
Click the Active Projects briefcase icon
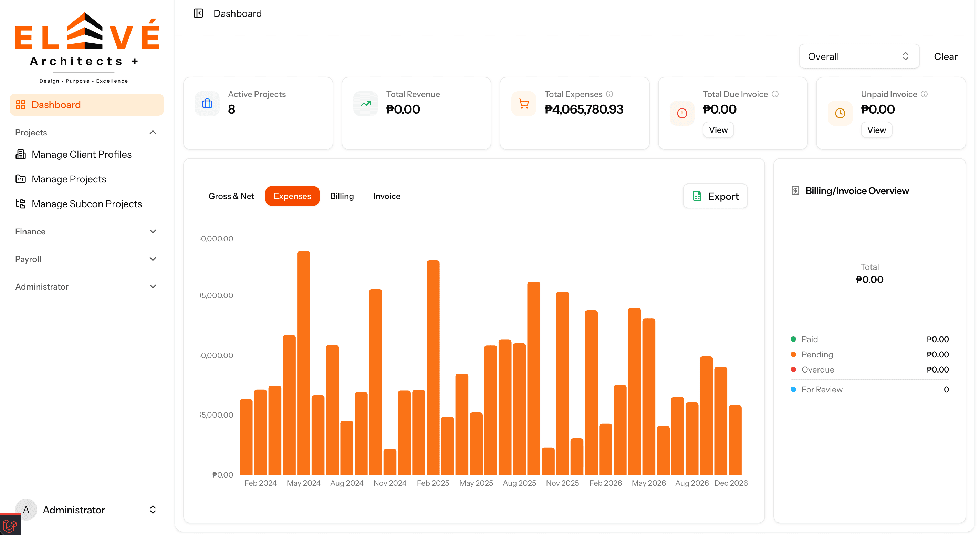pos(207,103)
